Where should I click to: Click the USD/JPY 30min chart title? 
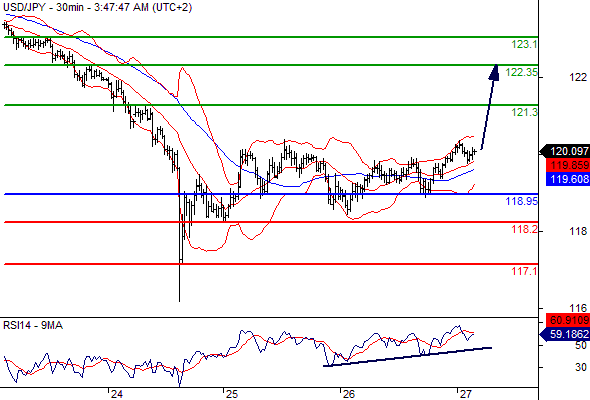point(97,7)
